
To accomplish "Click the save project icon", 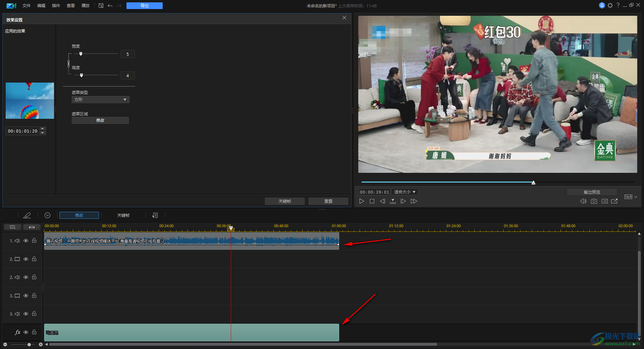I will tap(101, 6).
